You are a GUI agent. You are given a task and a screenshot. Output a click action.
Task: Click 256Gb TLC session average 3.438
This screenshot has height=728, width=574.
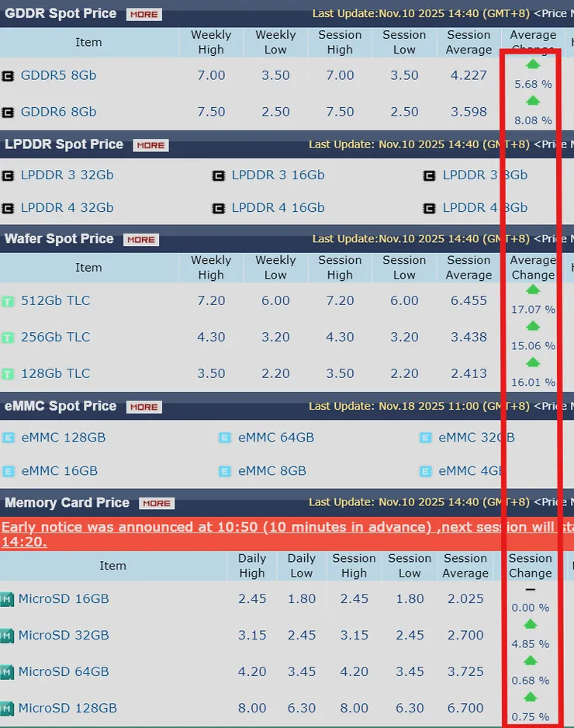pos(469,337)
